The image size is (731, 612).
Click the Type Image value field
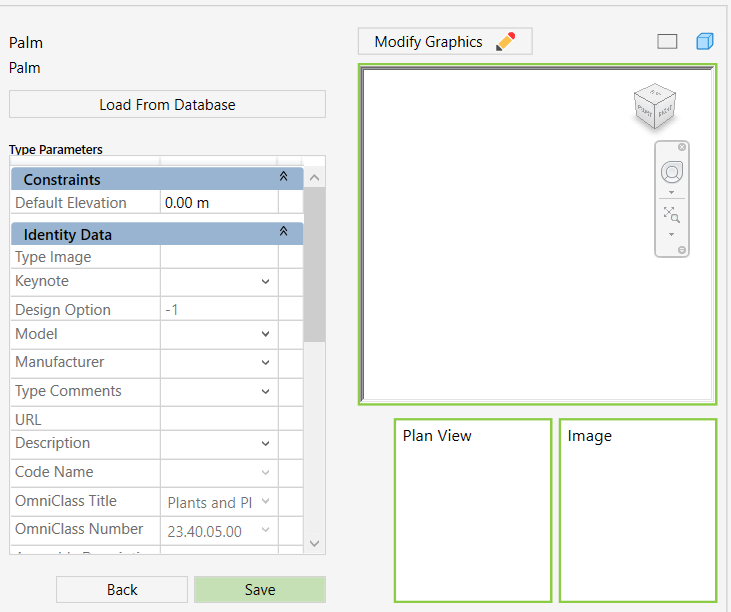click(x=219, y=257)
